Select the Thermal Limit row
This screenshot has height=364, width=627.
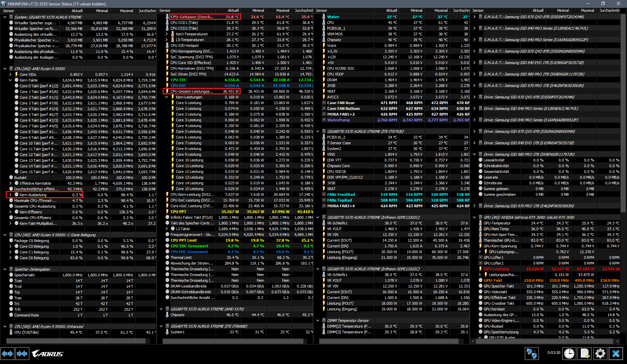point(235,257)
